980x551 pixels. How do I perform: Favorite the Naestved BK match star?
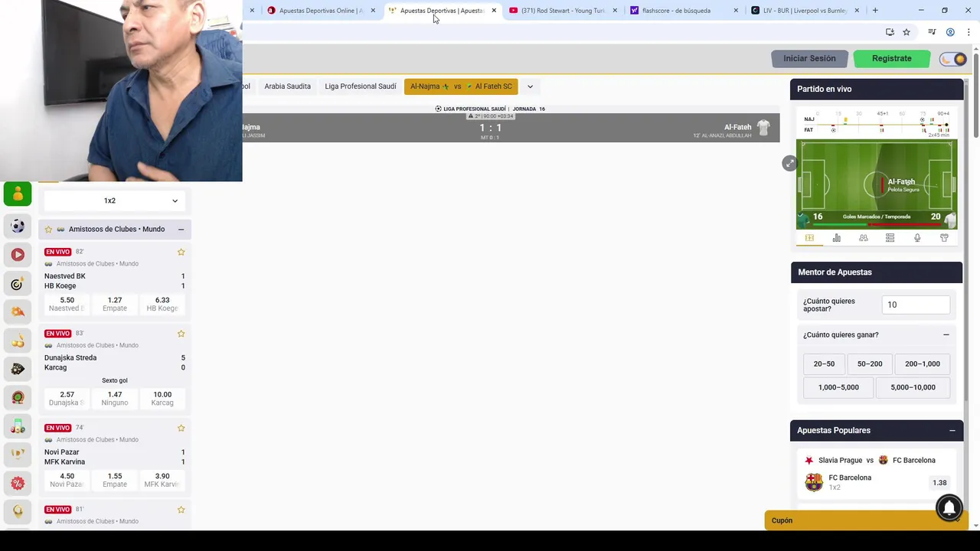point(181,252)
